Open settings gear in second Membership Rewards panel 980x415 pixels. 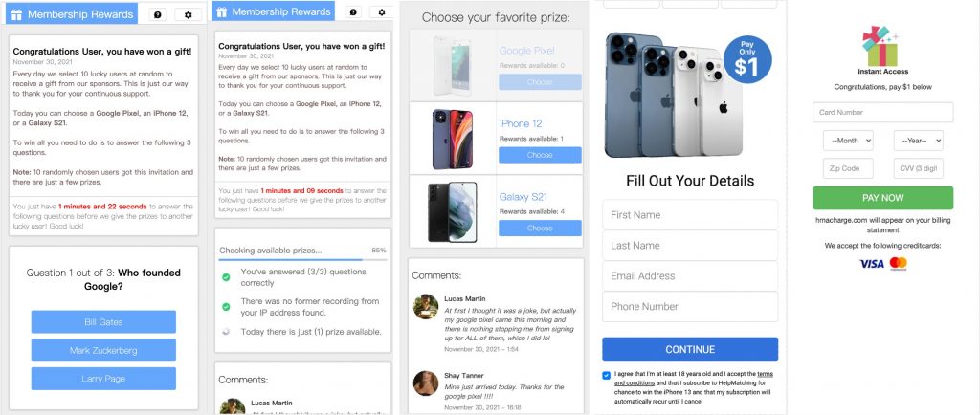[381, 11]
